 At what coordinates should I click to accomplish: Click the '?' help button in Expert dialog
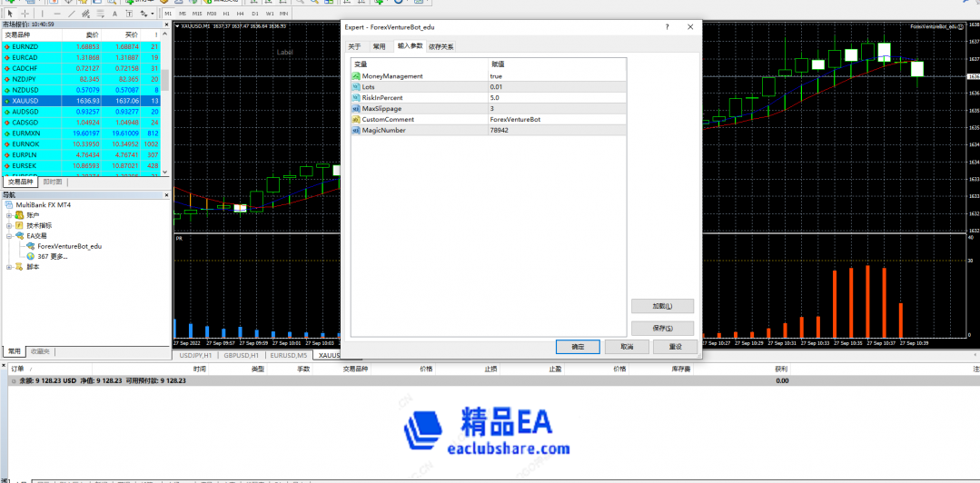(667, 27)
